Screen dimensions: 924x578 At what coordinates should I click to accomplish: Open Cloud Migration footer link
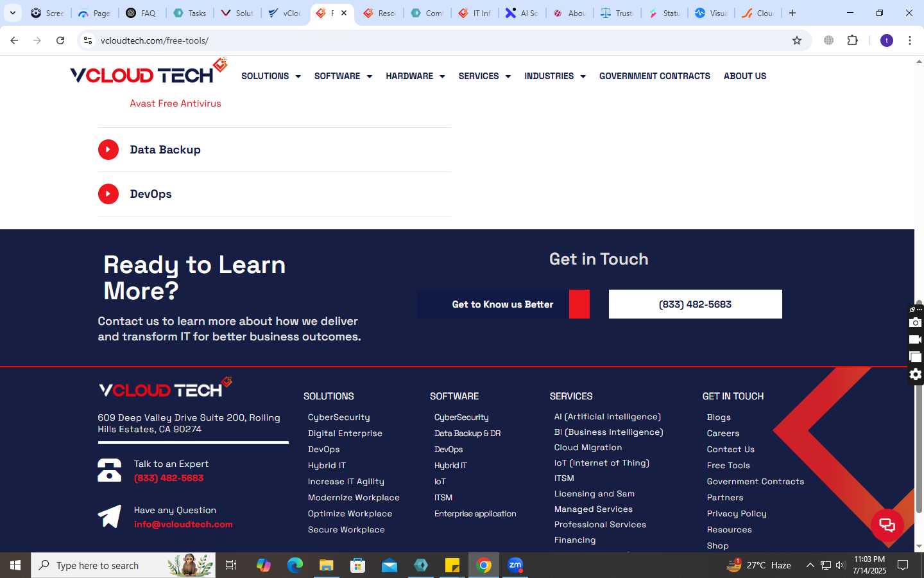[588, 448]
